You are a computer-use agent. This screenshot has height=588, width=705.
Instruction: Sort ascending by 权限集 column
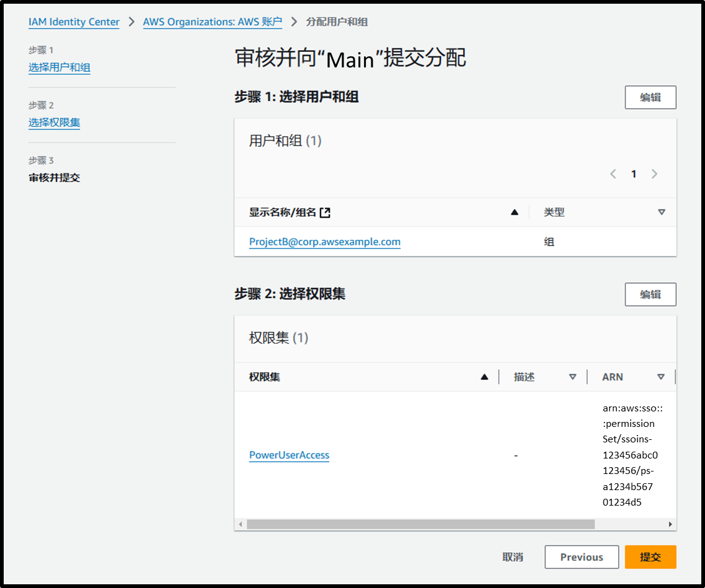click(484, 377)
